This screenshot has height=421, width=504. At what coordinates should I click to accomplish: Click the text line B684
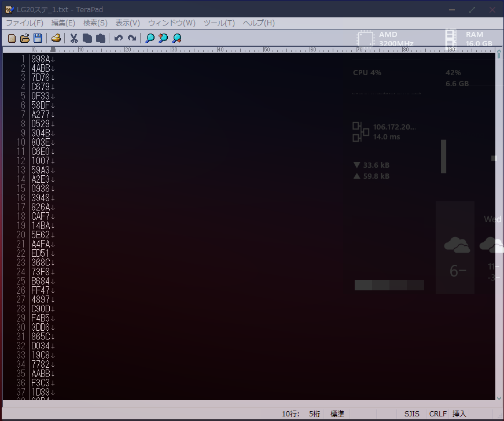pyautogui.click(x=41, y=281)
